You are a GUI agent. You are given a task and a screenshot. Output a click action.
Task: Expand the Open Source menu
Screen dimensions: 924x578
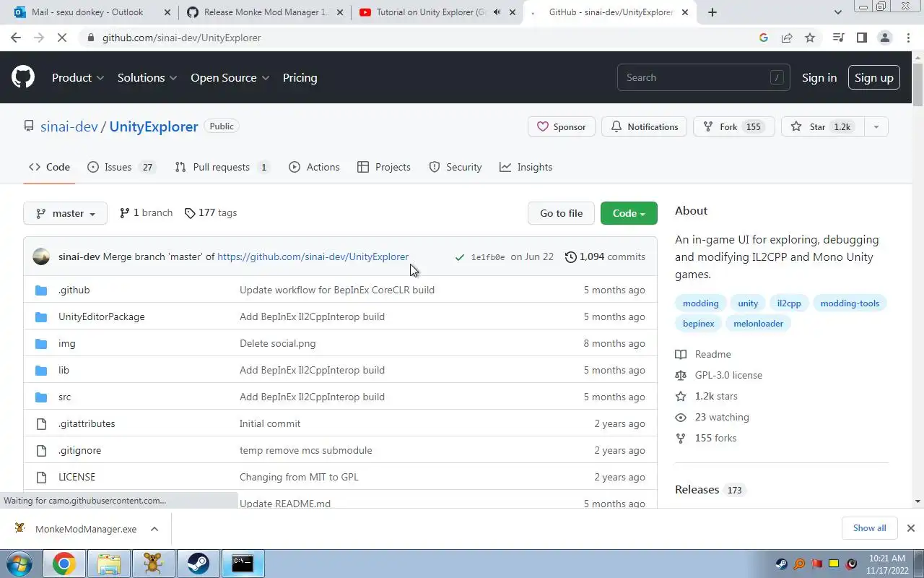point(230,77)
